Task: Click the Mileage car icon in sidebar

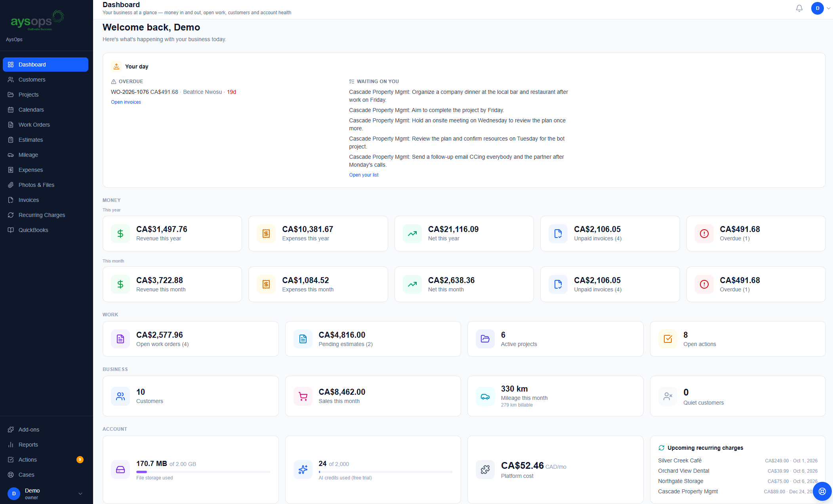Action: coord(11,155)
